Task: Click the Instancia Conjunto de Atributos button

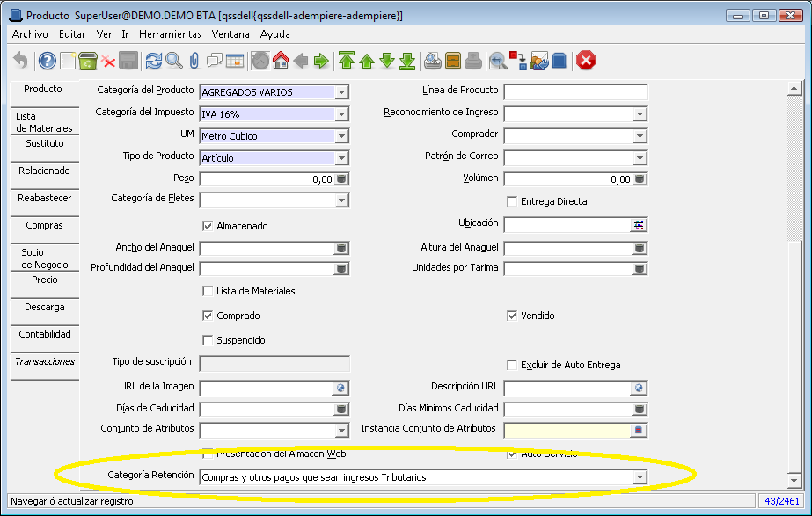Action: coord(639,430)
